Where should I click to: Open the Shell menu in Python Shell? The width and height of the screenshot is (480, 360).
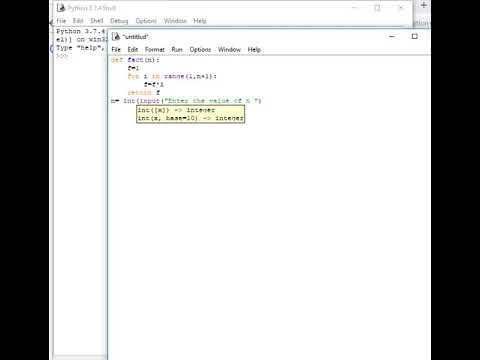pos(97,21)
